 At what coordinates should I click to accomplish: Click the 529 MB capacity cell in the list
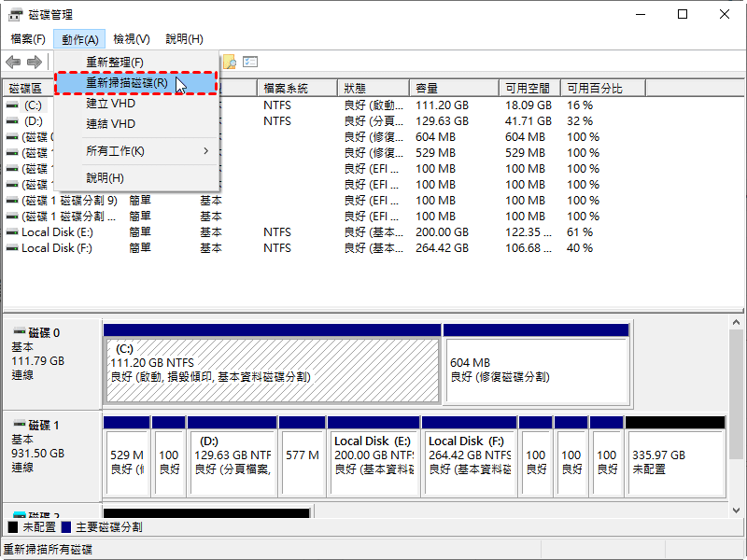point(435,153)
